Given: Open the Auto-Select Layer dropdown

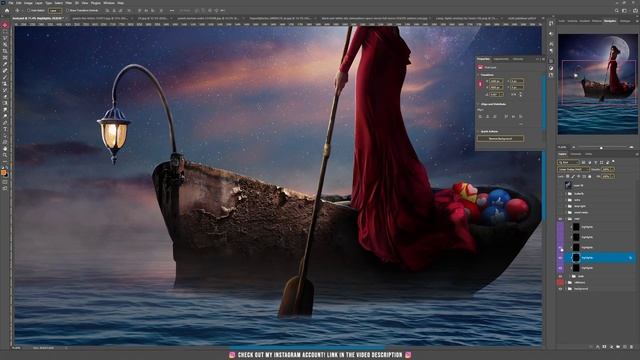Looking at the screenshot, I should click(56, 11).
